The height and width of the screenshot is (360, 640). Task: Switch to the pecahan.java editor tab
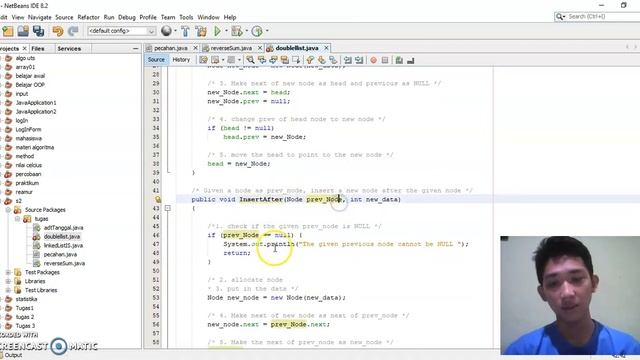(x=171, y=48)
